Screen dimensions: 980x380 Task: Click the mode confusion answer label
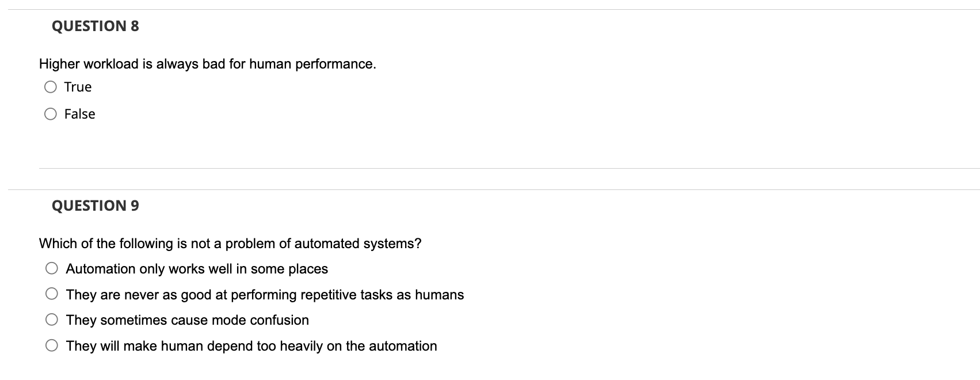(187, 320)
